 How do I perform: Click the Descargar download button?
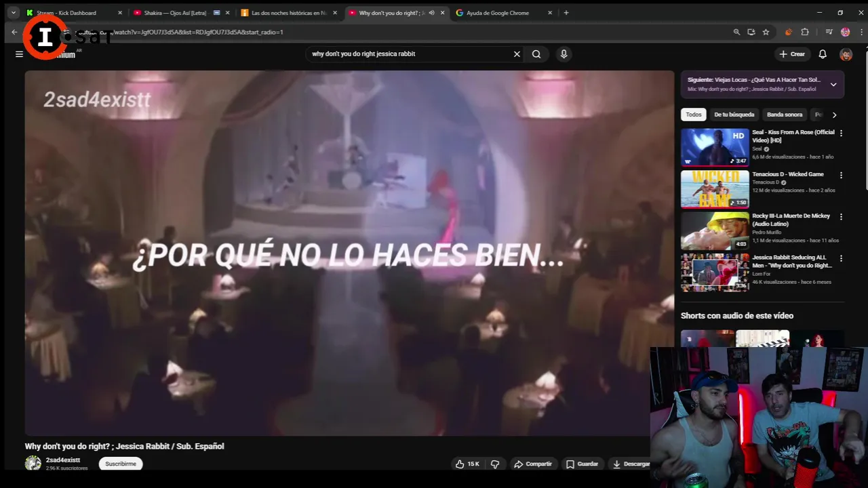click(x=631, y=464)
